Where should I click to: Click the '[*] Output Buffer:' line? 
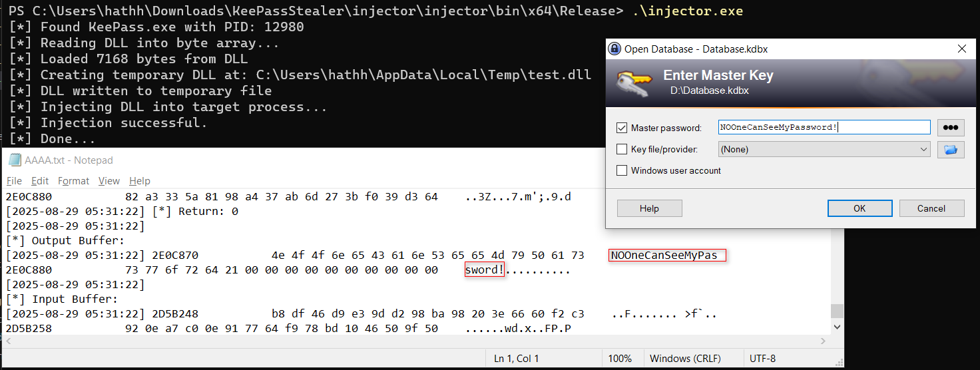pos(65,241)
